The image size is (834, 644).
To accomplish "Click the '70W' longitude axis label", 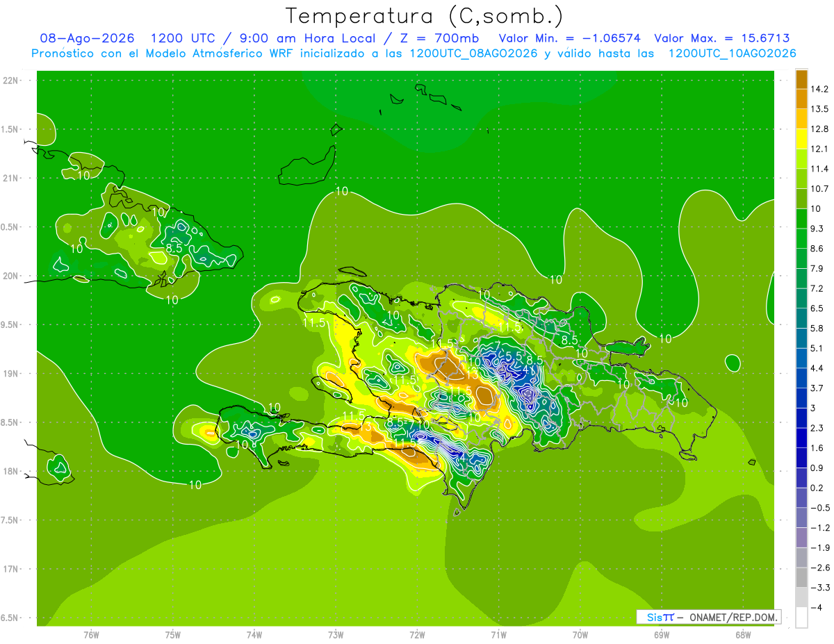I will point(580,634).
